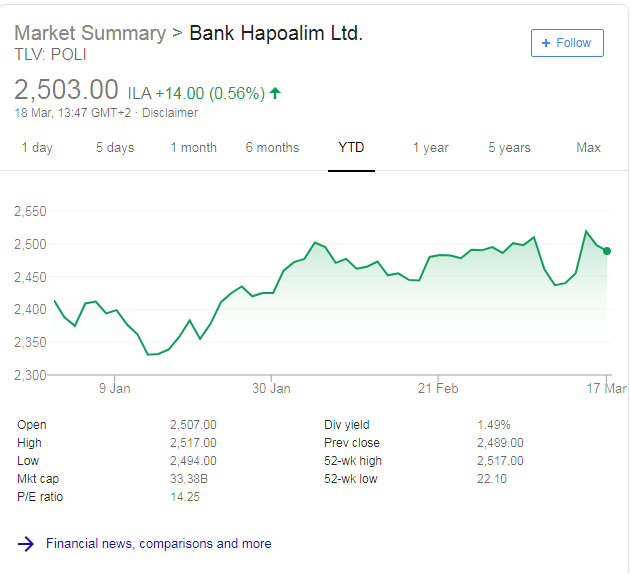Viewport: 630px width, 574px height.
Task: Open the 5 years chart
Action: [509, 148]
